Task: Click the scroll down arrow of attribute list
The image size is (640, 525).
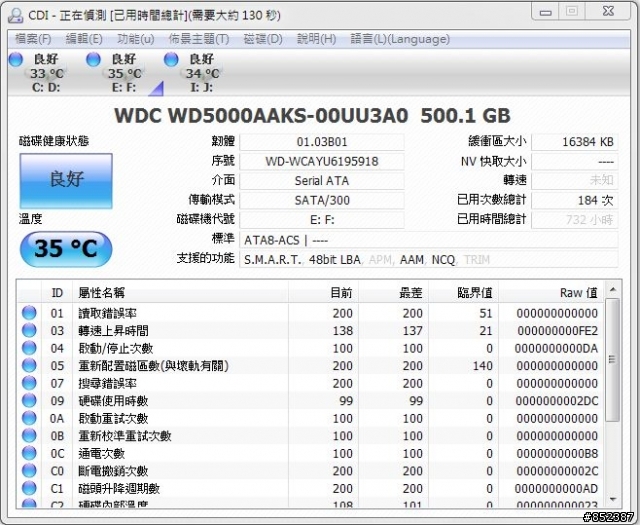Action: 612,499
